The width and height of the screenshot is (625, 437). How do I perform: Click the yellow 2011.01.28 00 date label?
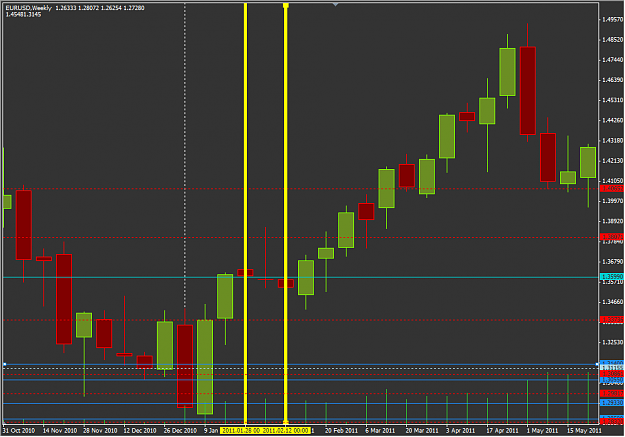click(241, 431)
